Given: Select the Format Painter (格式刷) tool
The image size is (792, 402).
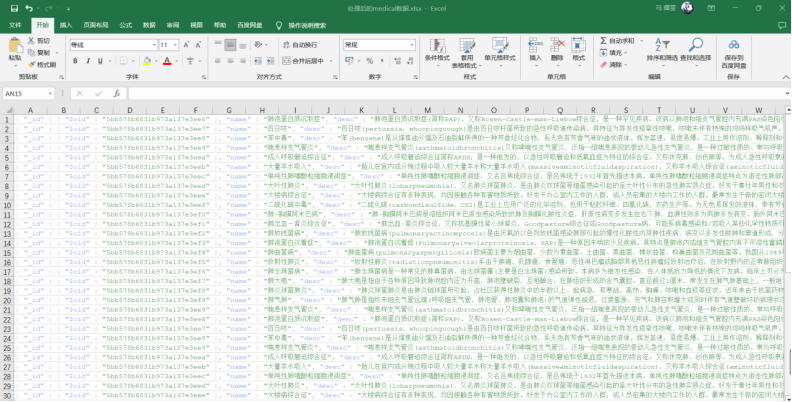Looking at the screenshot, I should pyautogui.click(x=41, y=63).
